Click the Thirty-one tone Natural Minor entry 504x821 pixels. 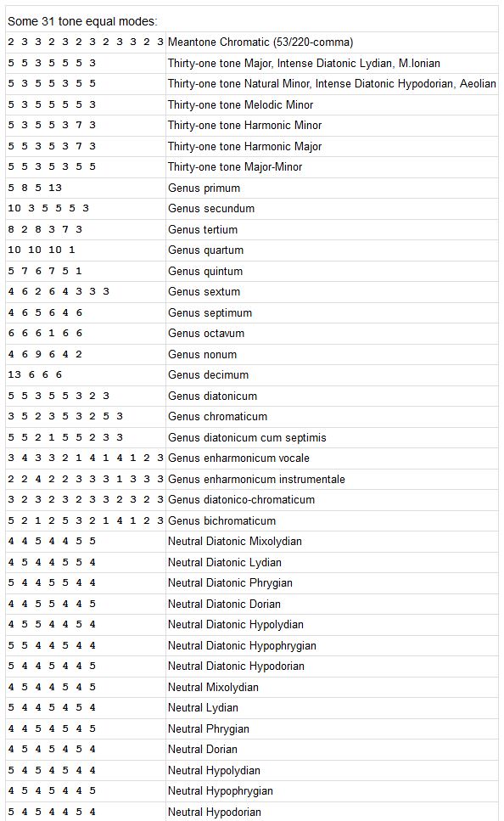click(332, 84)
